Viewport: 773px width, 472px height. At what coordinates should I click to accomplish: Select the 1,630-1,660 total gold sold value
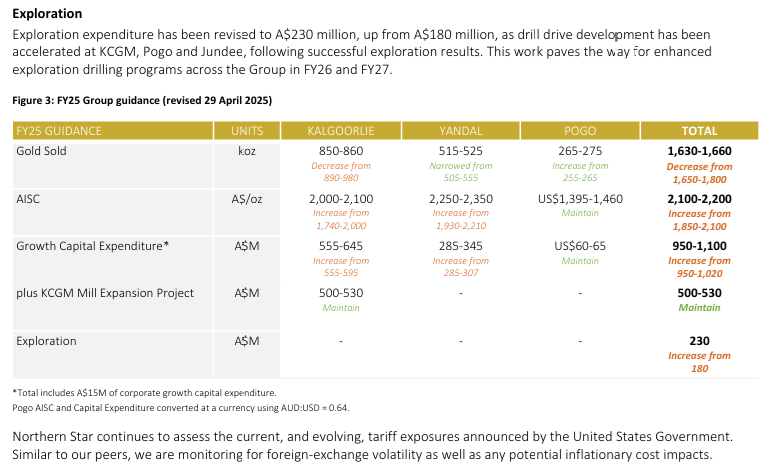click(x=699, y=151)
